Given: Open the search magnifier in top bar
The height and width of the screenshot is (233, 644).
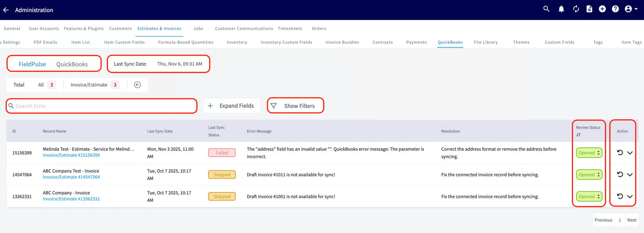Looking at the screenshot, I should 546,9.
